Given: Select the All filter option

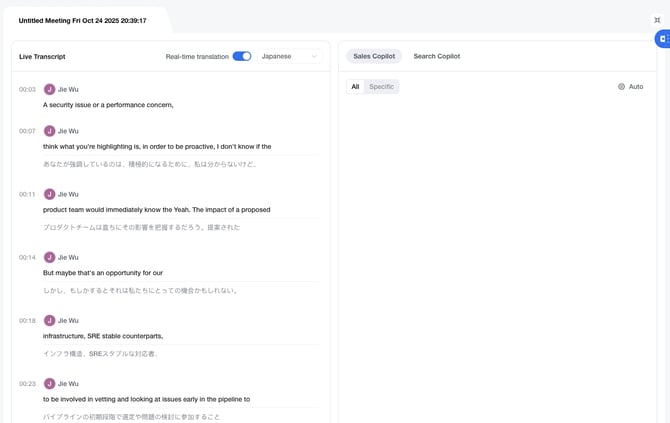Looking at the screenshot, I should coord(355,87).
